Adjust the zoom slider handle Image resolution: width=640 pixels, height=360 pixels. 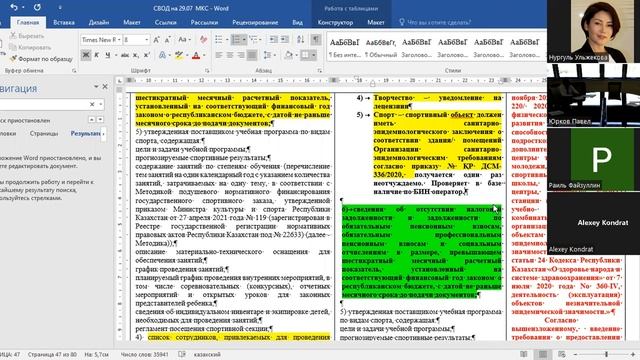(606, 354)
